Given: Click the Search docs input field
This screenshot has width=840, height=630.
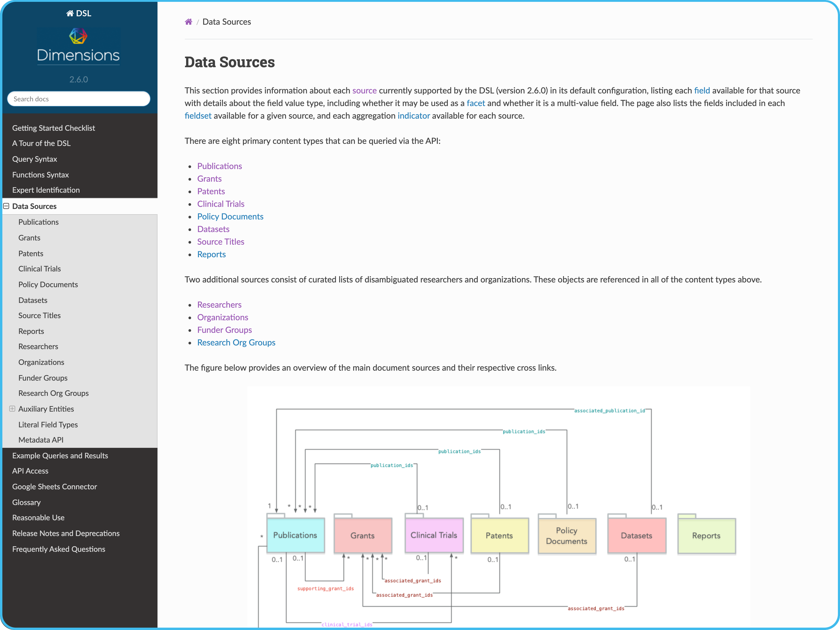Looking at the screenshot, I should (x=78, y=99).
